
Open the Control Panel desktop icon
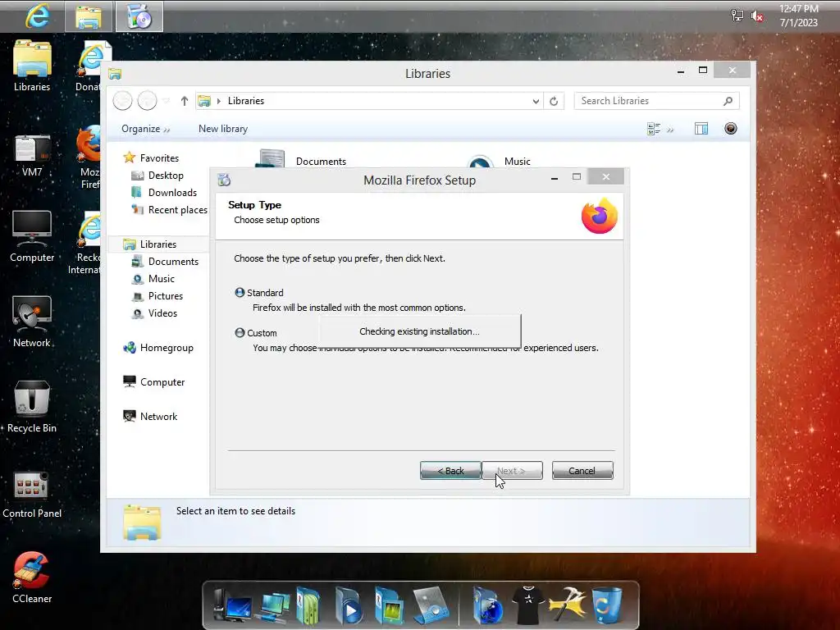[x=32, y=495]
